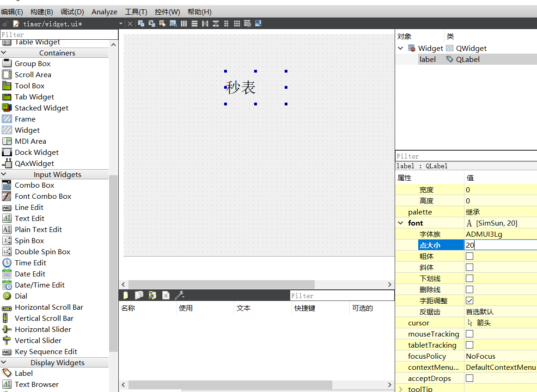
Task: Click the widget box Filter field
Action: (x=59, y=35)
